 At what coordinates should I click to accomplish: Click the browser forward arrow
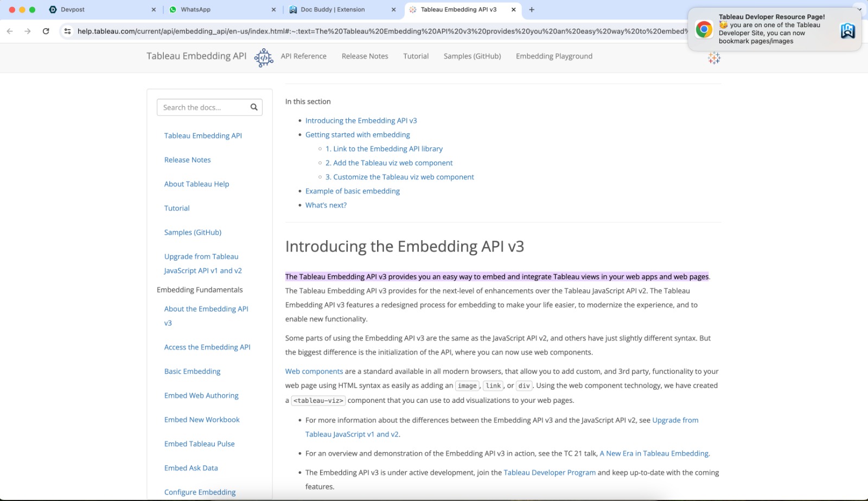(x=28, y=31)
